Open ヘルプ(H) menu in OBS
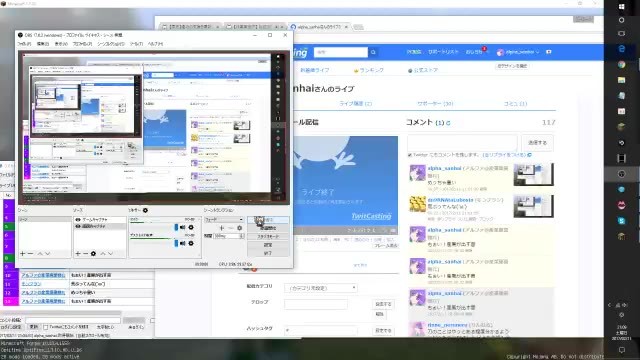The image size is (640, 360). tap(155, 44)
